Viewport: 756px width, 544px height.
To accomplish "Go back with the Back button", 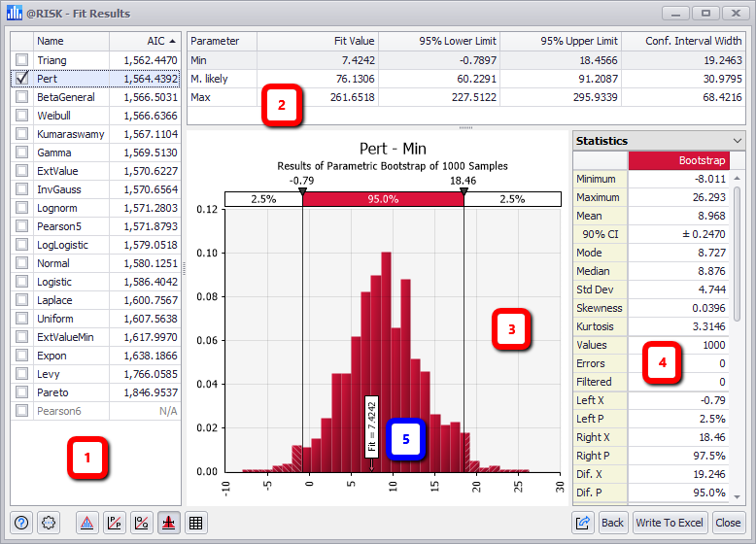I will click(x=611, y=523).
